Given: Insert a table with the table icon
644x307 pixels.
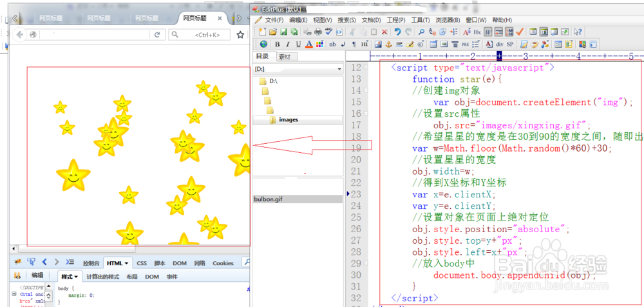Looking at the screenshot, I should tap(433, 44).
